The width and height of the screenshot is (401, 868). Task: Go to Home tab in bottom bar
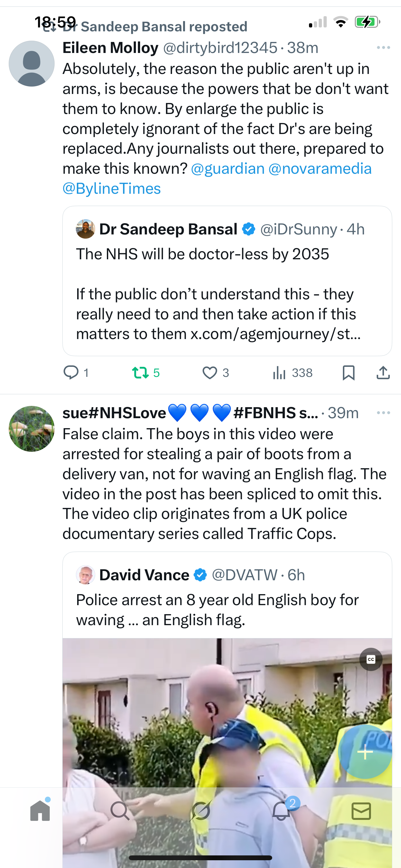click(x=40, y=811)
